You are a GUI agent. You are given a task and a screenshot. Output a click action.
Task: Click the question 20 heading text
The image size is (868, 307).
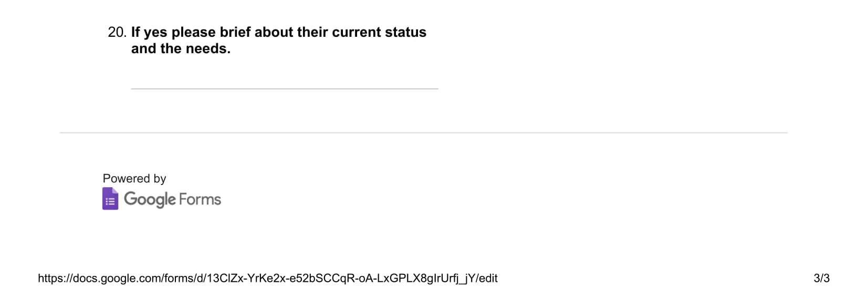click(279, 40)
